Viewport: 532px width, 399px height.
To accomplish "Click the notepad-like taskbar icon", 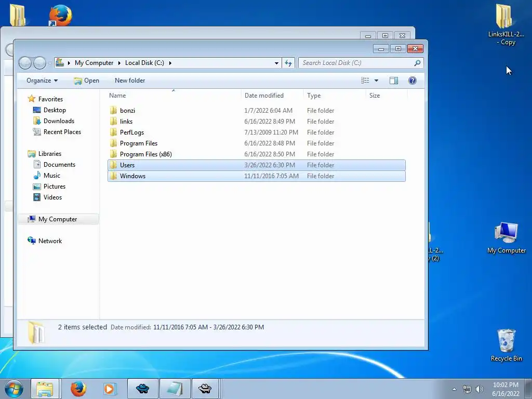I will [x=175, y=389].
